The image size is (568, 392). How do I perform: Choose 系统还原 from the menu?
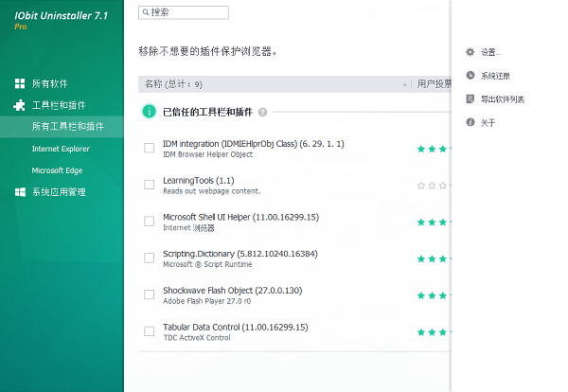[x=495, y=76]
